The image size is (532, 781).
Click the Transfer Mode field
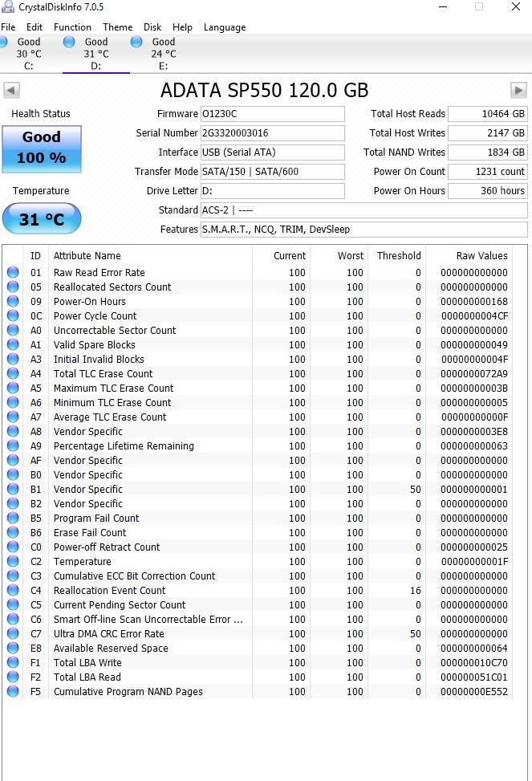tap(273, 171)
